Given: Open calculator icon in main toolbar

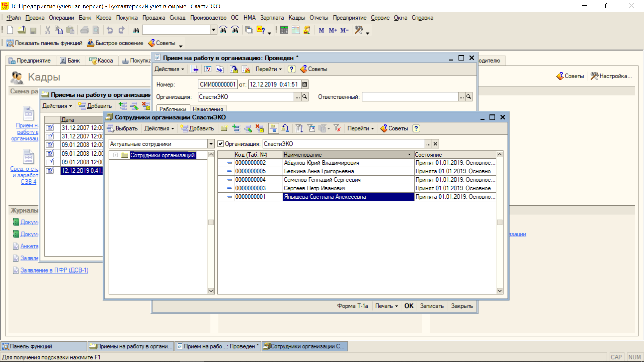Looking at the screenshot, I should (x=284, y=30).
